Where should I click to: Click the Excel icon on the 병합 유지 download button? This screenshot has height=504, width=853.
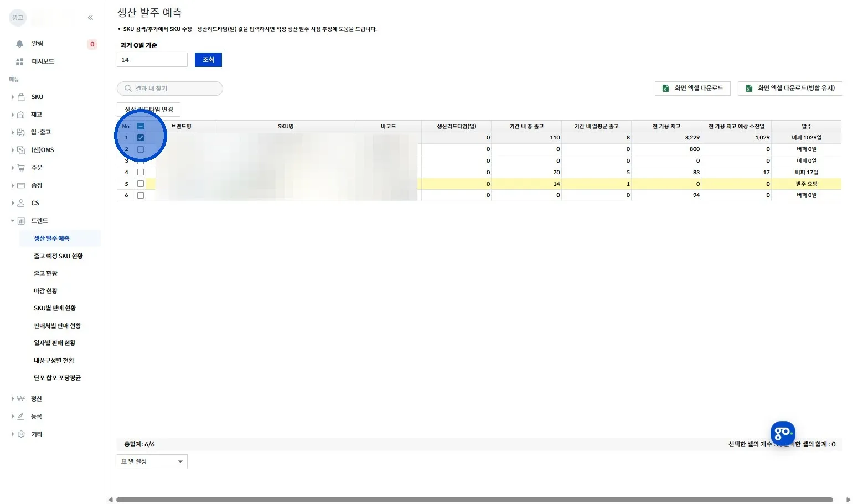point(749,89)
